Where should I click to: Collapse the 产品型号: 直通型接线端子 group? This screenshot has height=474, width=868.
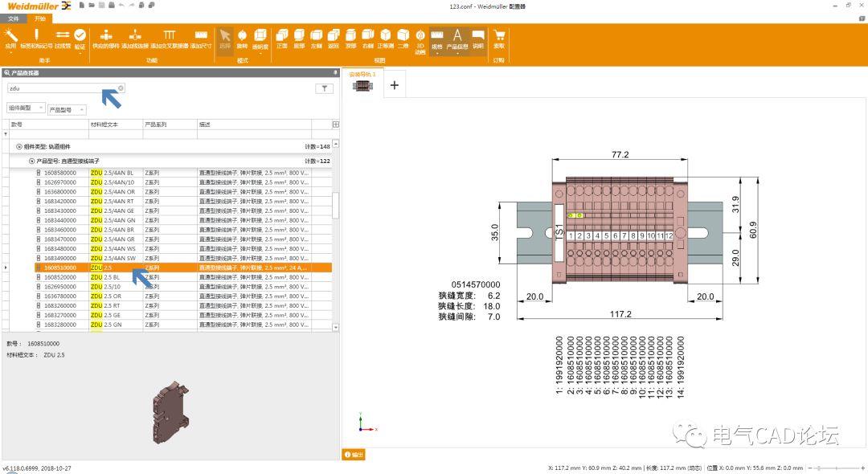32,161
